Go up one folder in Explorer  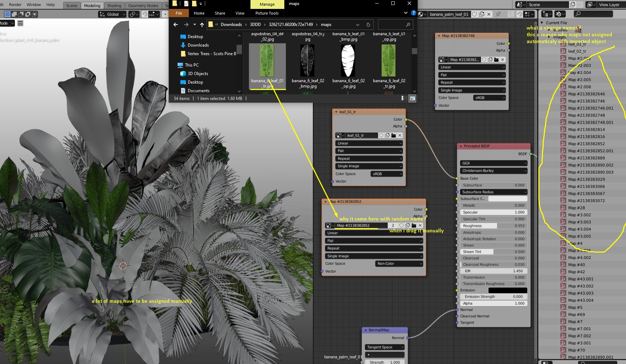click(202, 25)
